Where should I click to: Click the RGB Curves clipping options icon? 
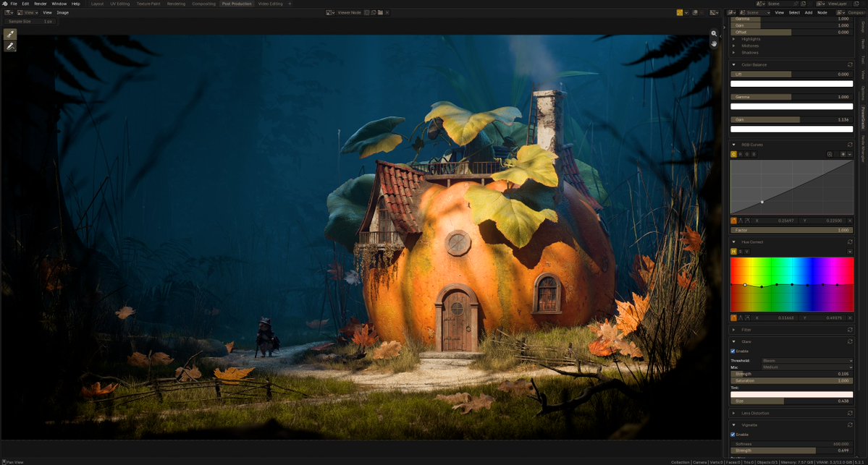point(843,154)
